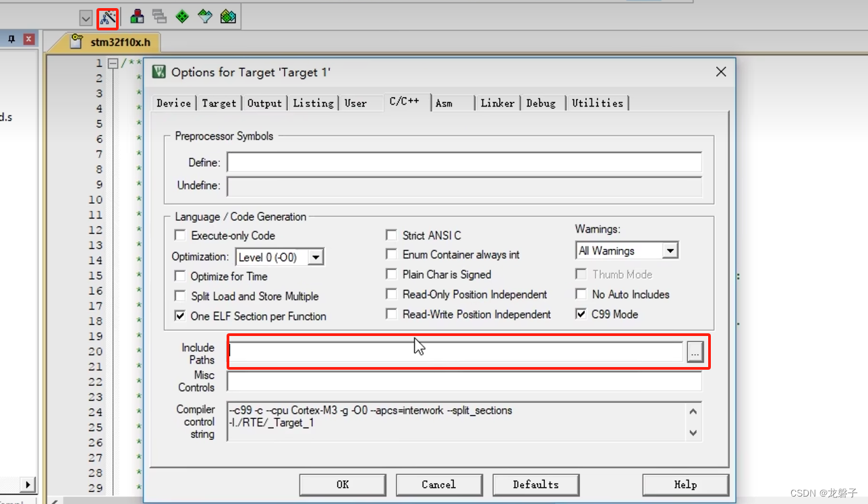Click Manage Project Items colored blocks icon
Viewport: 868px width, 504px height.
tap(137, 16)
